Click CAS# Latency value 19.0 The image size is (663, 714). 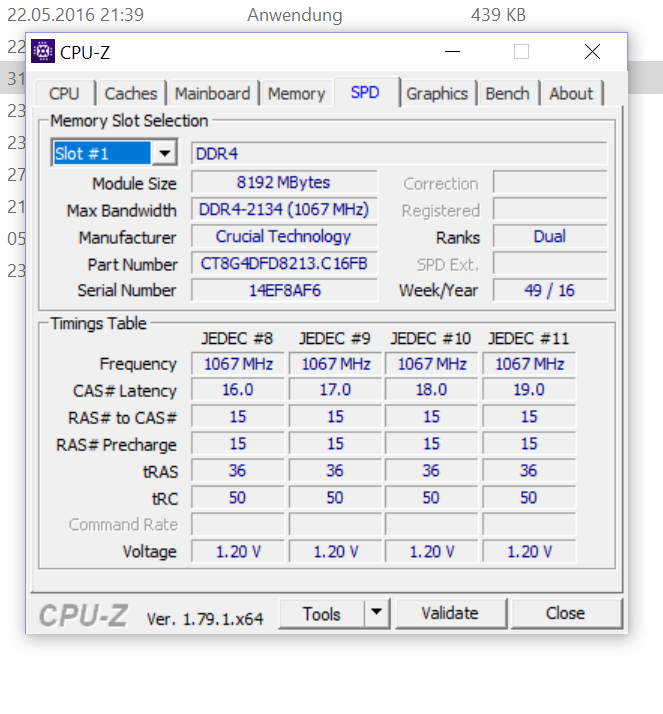click(x=529, y=390)
